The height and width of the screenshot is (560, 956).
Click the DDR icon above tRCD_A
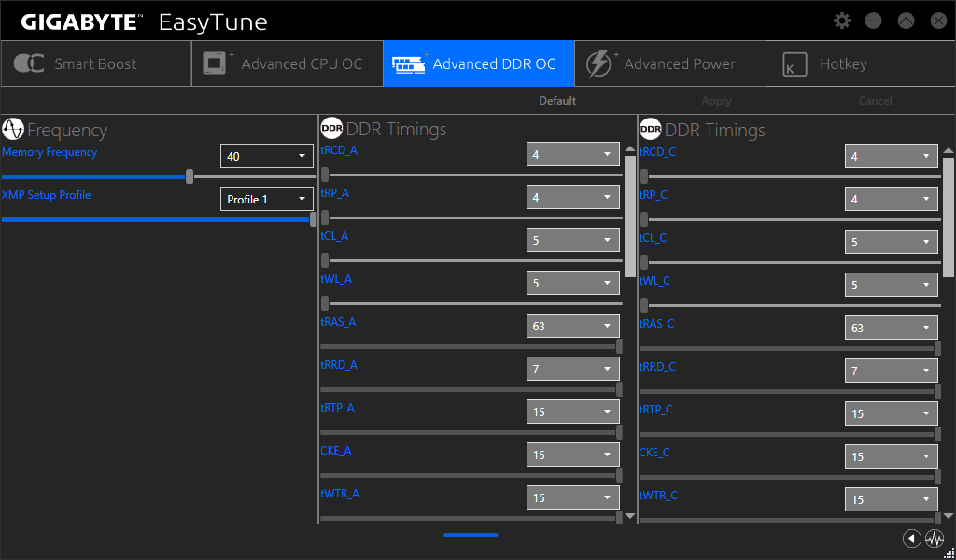point(331,128)
